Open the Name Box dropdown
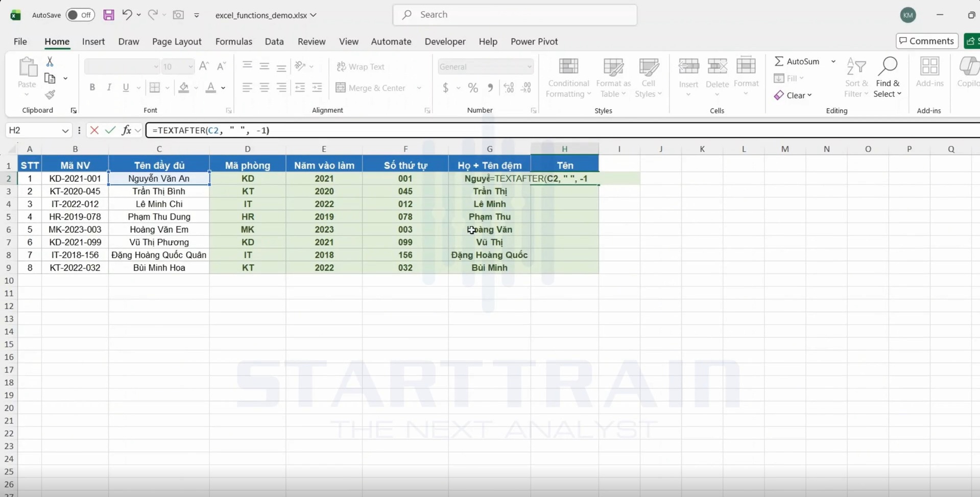Viewport: 980px width, 497px height. pyautogui.click(x=65, y=131)
